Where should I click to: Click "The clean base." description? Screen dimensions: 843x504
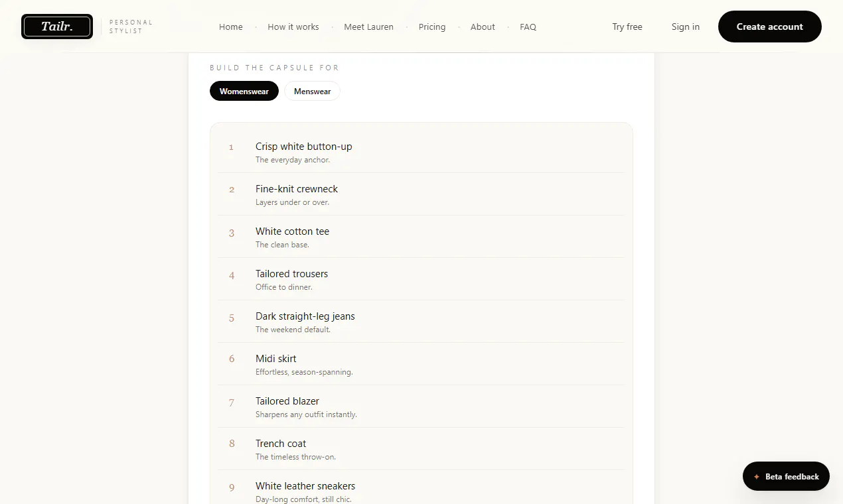click(282, 245)
